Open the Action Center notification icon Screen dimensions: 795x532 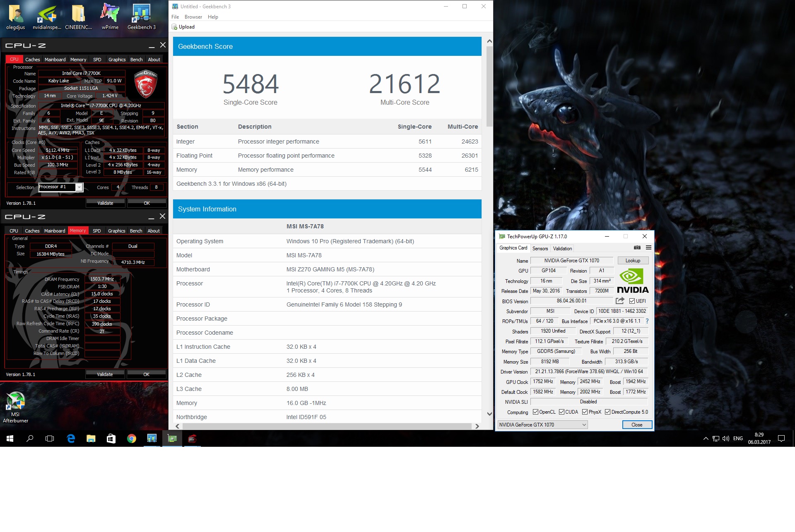point(781,439)
